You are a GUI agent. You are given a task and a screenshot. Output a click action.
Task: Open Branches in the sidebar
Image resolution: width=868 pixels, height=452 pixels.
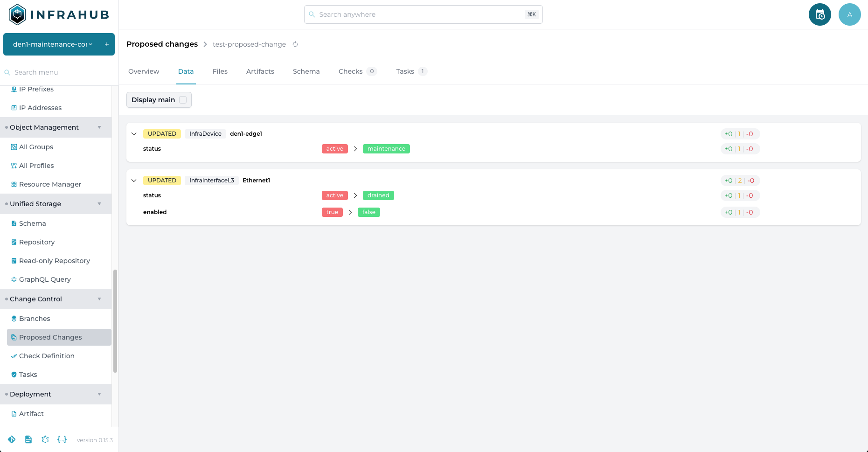(x=34, y=319)
